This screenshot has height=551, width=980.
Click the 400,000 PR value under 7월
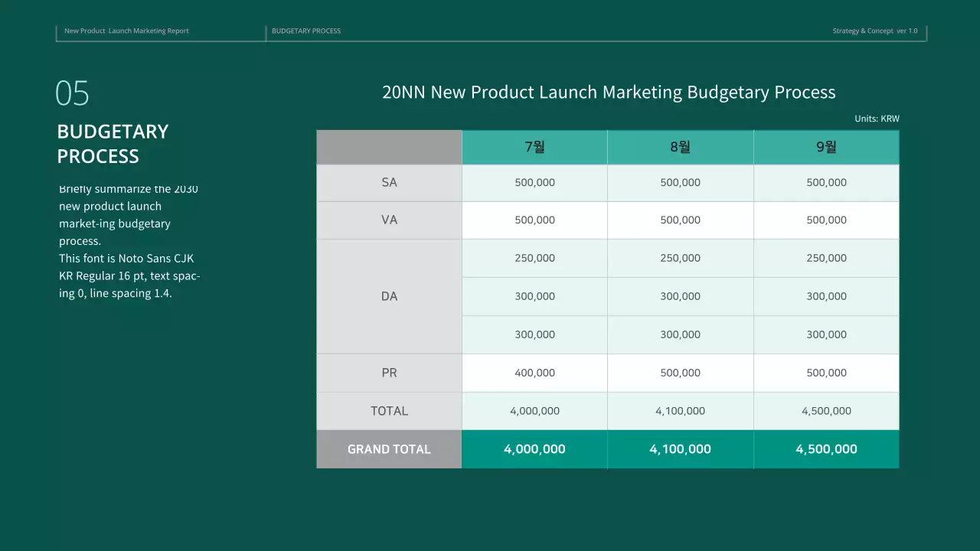[x=534, y=373]
